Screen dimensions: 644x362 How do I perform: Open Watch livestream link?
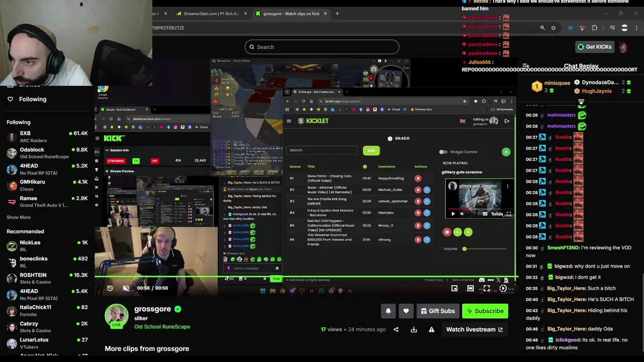pos(474,329)
